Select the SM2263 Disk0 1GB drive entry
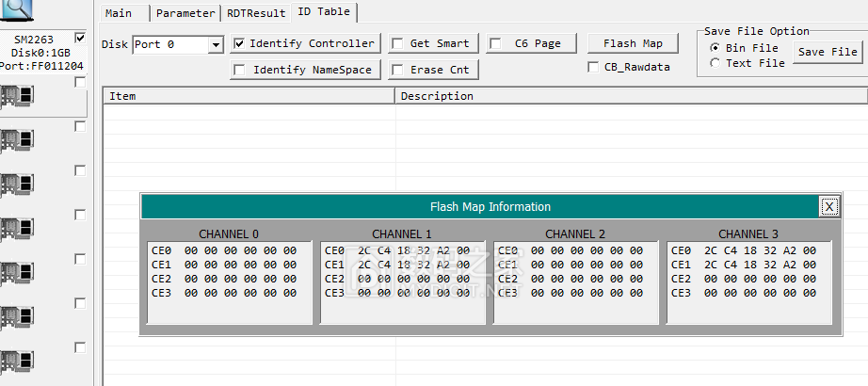868x386 pixels. click(42, 52)
